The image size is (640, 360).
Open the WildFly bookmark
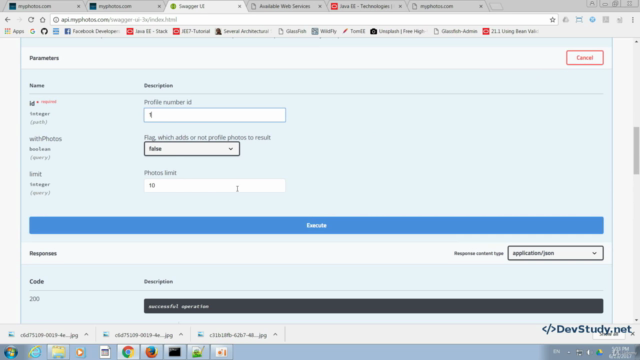[x=324, y=31]
